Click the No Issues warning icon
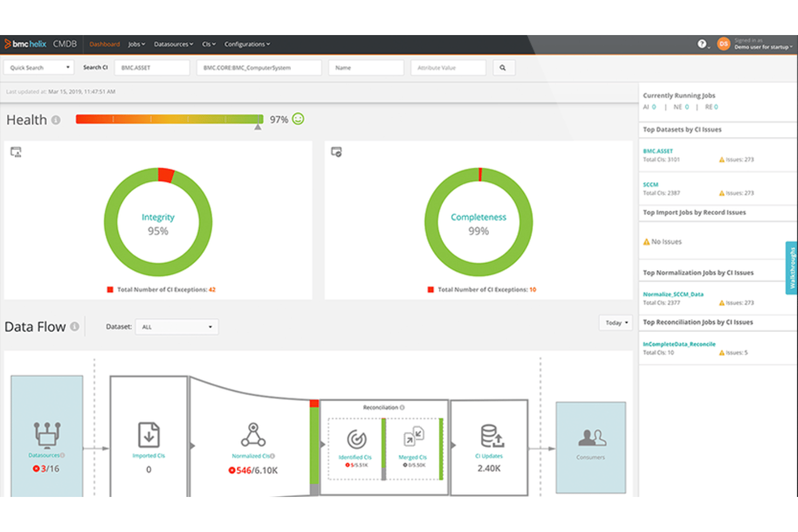The image size is (798, 532). [x=646, y=242]
